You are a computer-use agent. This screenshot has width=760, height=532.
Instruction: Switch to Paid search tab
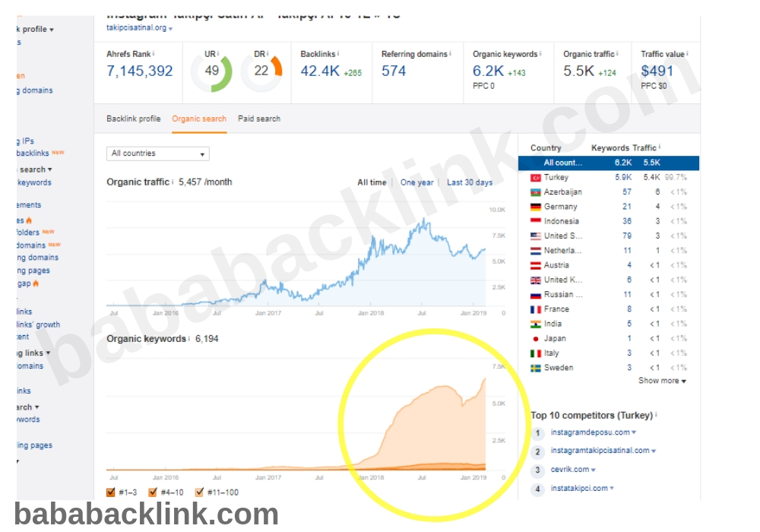[259, 119]
